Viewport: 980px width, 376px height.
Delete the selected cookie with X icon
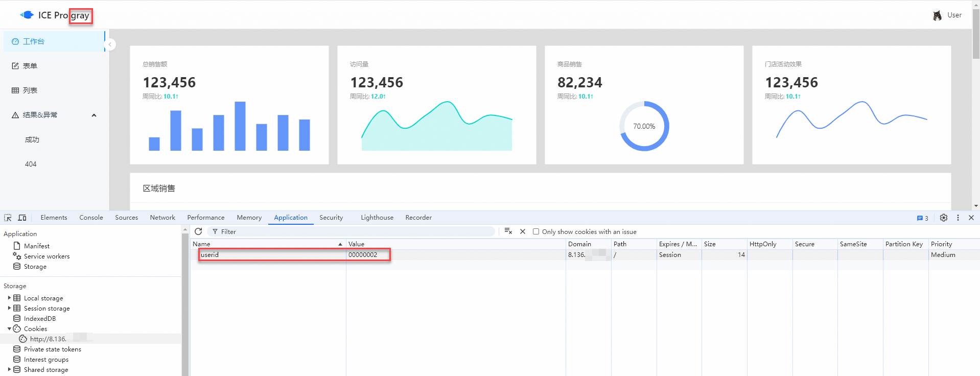point(523,231)
